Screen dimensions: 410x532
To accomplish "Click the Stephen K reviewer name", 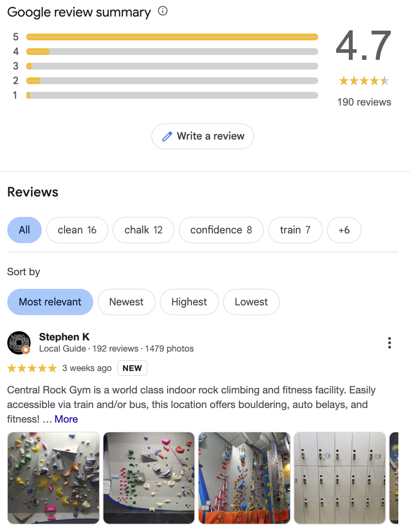I will click(x=65, y=337).
